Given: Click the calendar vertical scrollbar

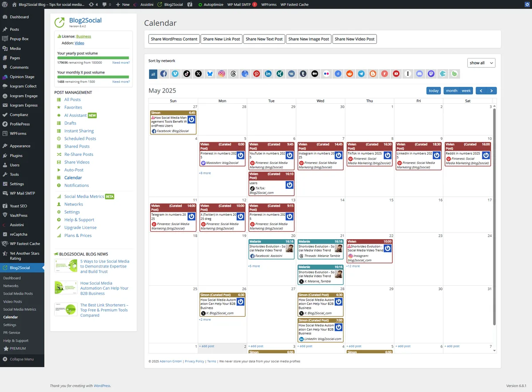Looking at the screenshot, I should point(495,217).
